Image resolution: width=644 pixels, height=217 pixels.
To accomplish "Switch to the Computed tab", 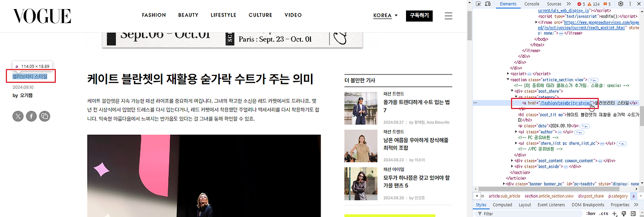I will (x=502, y=204).
